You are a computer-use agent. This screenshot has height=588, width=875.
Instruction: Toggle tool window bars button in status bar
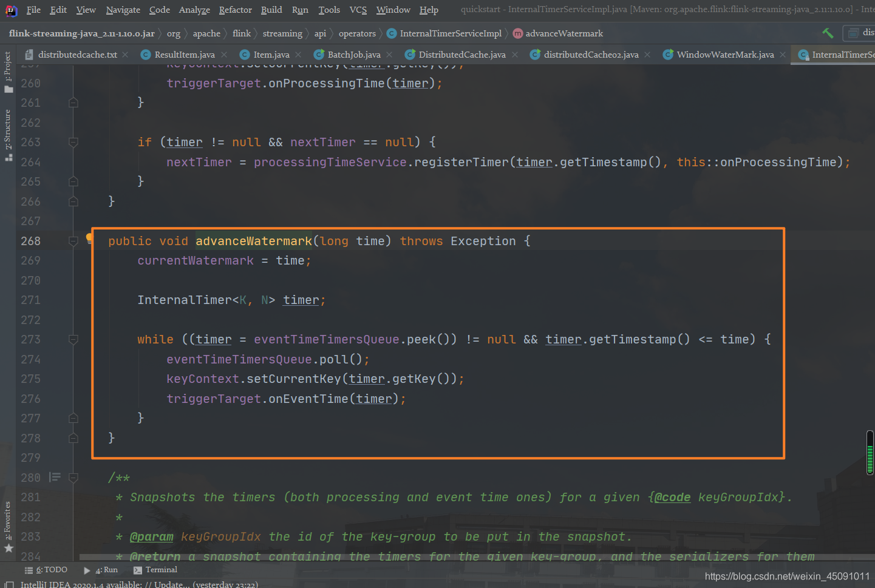tap(9, 584)
